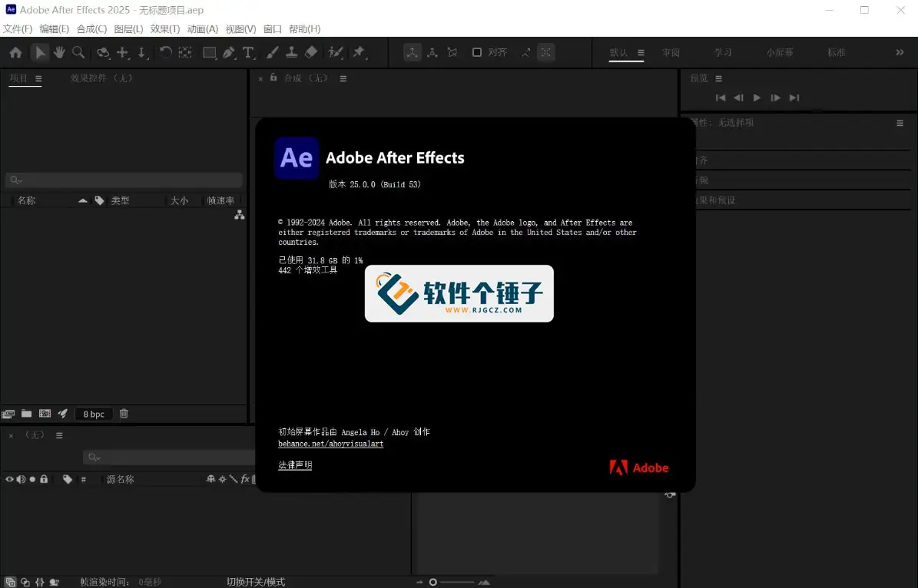The width and height of the screenshot is (918, 588).
Task: Select the Orbit camera tool
Action: point(103,53)
